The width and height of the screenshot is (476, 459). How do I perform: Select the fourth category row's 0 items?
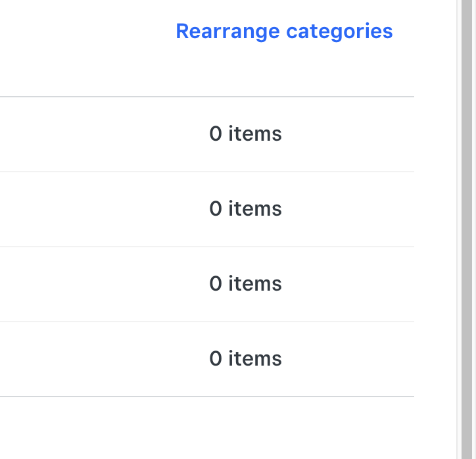(x=245, y=359)
